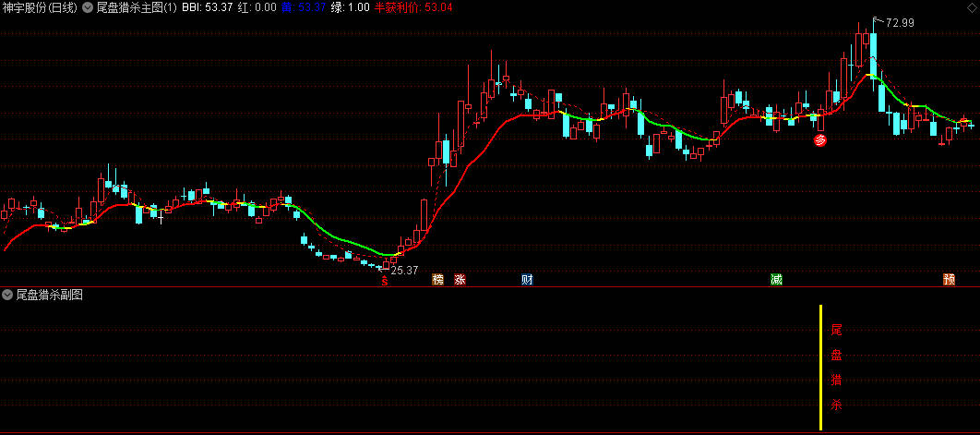980x435 pixels.
Task: Click the 半获利价: 53.04 readout
Action: [413, 7]
